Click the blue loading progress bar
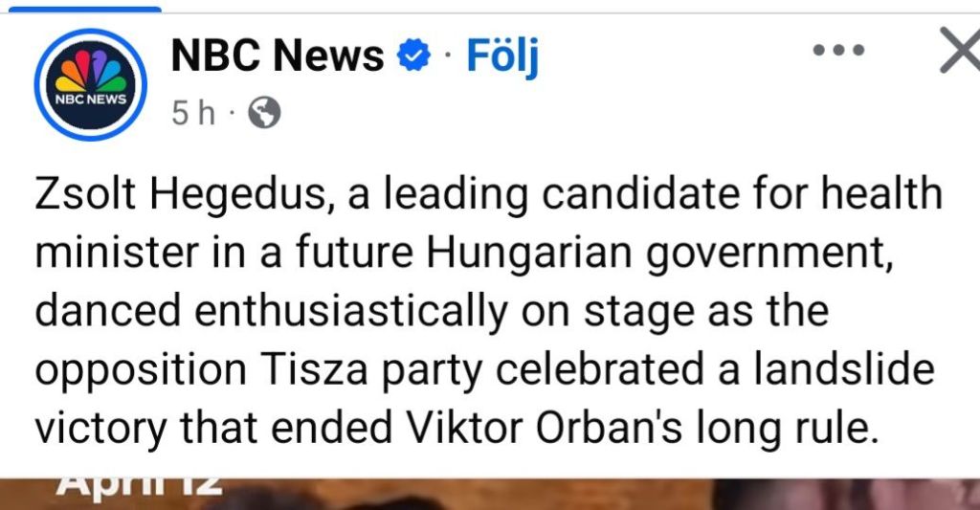Viewport: 980px width, 510px height. pyautogui.click(x=81, y=9)
